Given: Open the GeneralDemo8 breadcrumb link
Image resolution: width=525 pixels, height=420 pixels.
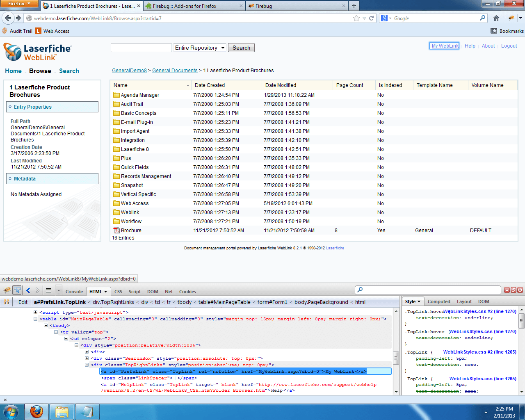Looking at the screenshot, I should coord(129,71).
